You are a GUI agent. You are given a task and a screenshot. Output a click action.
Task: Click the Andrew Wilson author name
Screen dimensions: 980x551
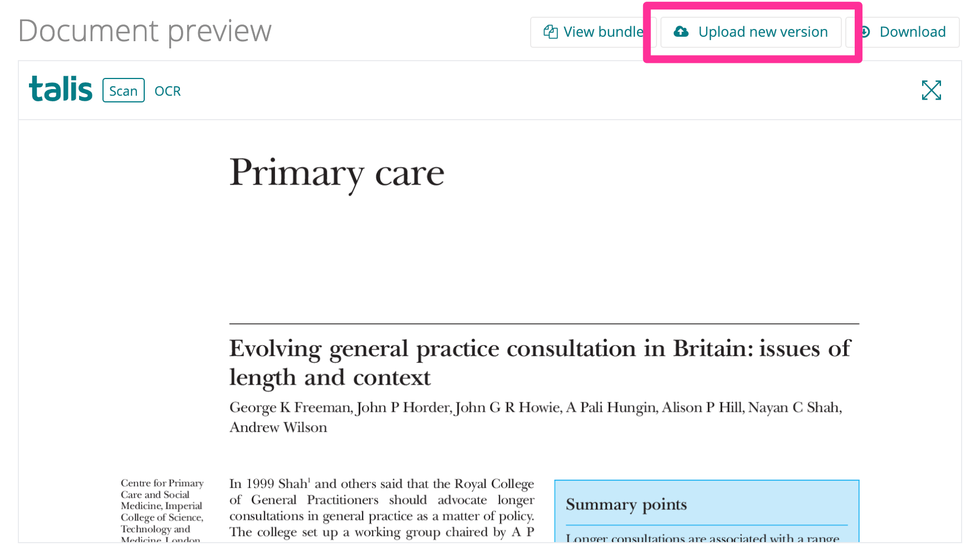click(278, 427)
